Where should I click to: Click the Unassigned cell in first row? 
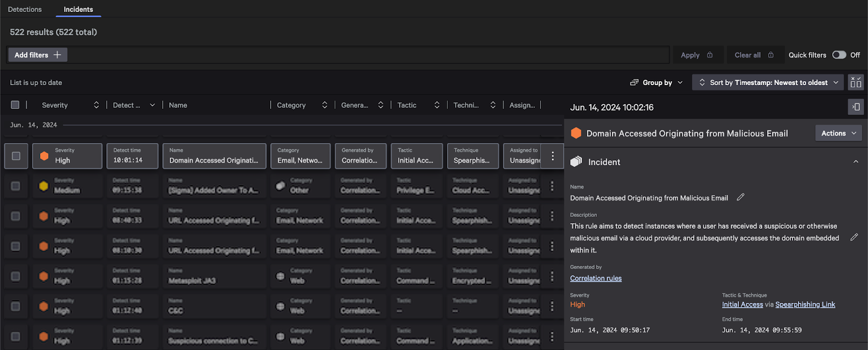pos(522,156)
